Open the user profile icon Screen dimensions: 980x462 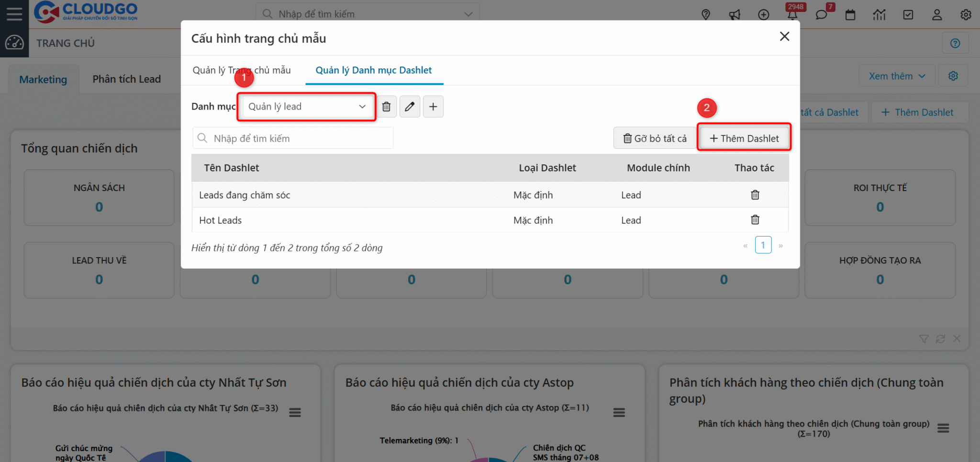point(937,15)
